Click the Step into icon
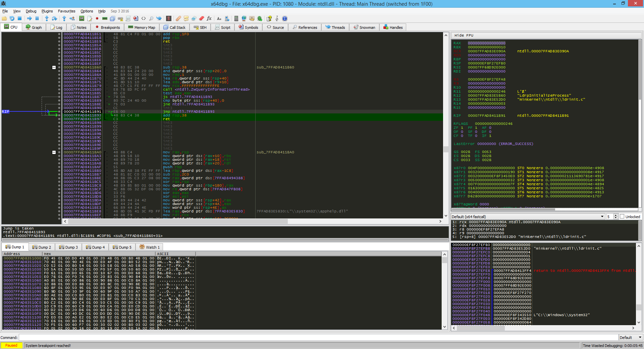Viewport: 644px width, 349px height. [x=47, y=18]
